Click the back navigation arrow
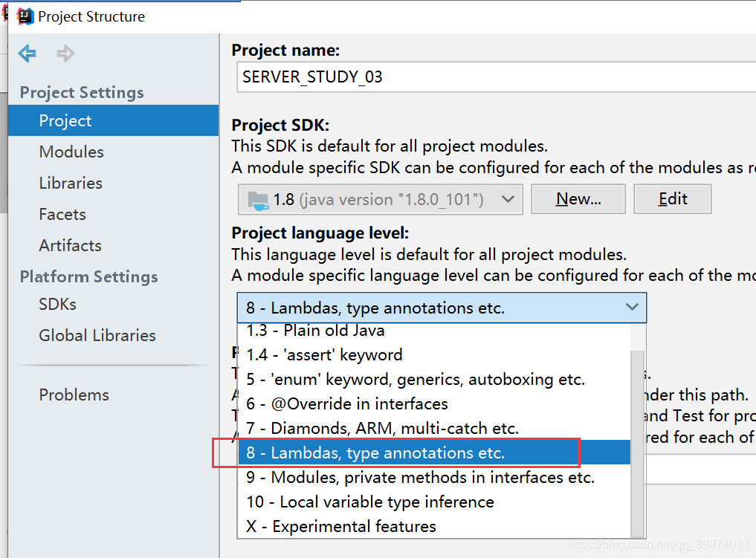Viewport: 756px width, 558px height. point(28,53)
